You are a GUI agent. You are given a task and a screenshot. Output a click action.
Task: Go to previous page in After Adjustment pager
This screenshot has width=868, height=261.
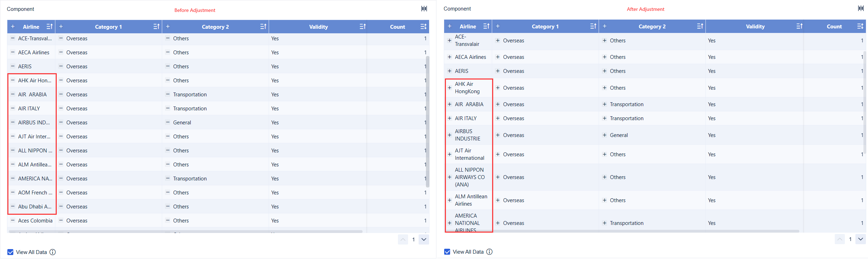pos(840,239)
